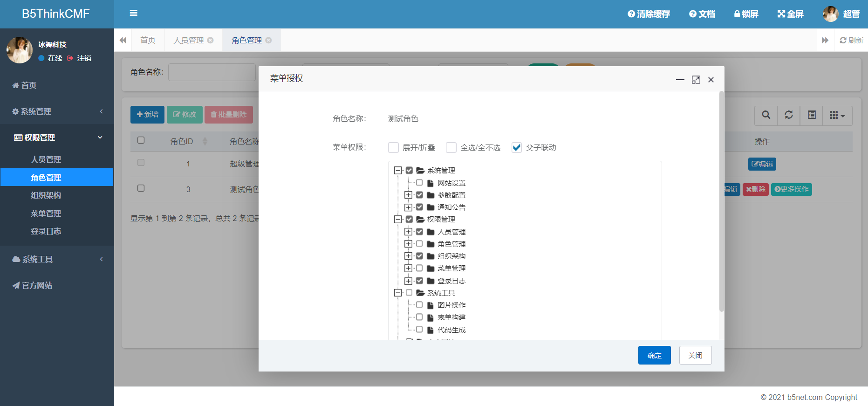Click the dialog vertical scrollbar
The image size is (868, 406).
click(x=722, y=201)
